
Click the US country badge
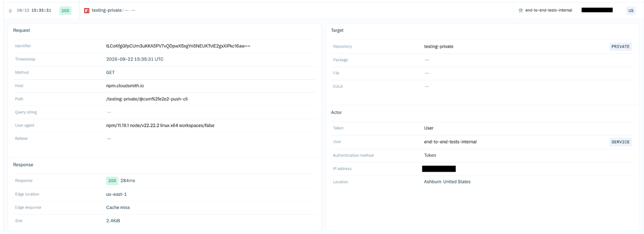(631, 11)
